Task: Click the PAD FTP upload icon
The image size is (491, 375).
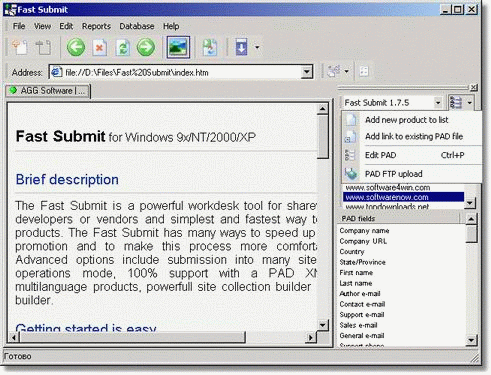Action: pos(351,174)
